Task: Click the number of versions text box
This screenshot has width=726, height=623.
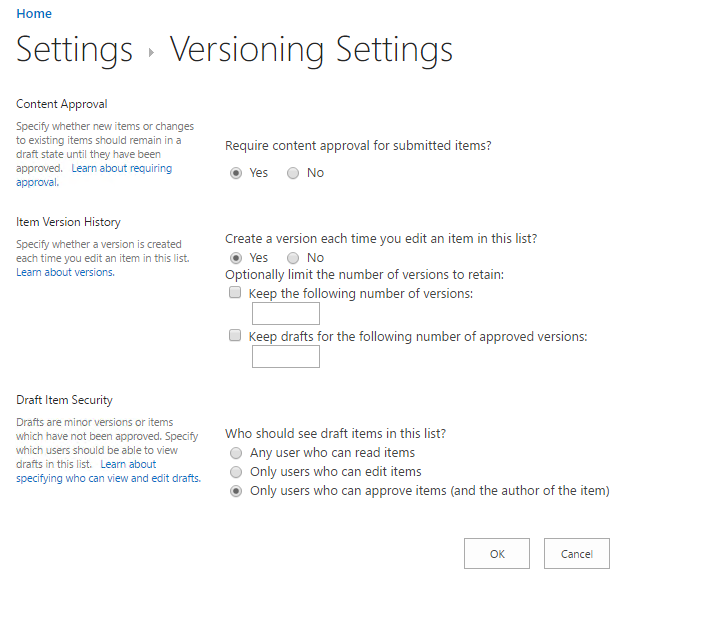Action: [285, 314]
